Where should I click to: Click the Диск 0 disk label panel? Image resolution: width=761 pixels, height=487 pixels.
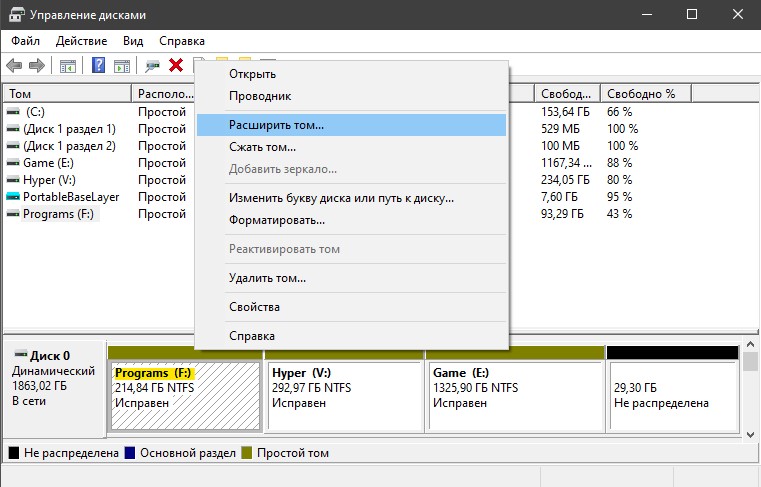[54, 388]
